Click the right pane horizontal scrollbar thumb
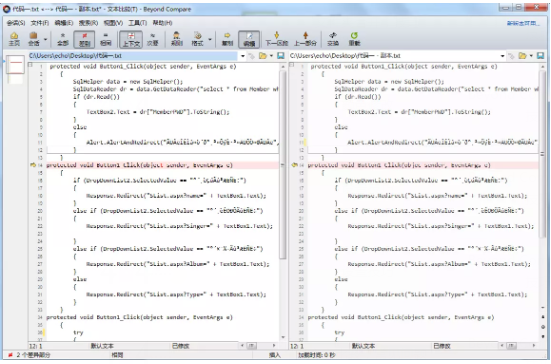This screenshot has width=551, height=364. [x=512, y=346]
